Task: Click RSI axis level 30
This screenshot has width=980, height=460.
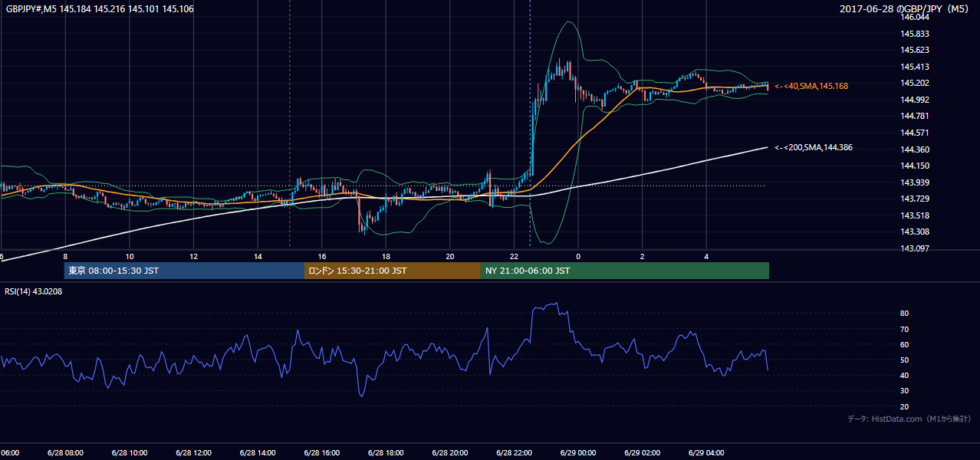Action: tap(905, 391)
